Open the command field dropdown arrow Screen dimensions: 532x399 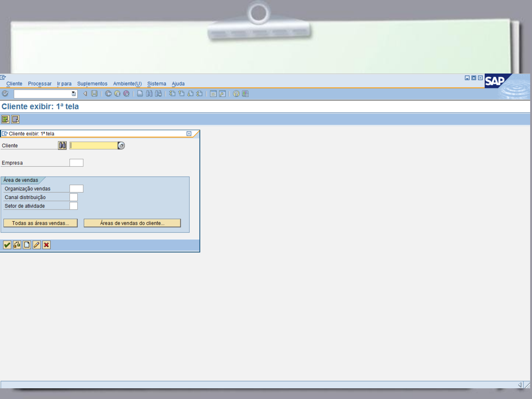pos(73,93)
